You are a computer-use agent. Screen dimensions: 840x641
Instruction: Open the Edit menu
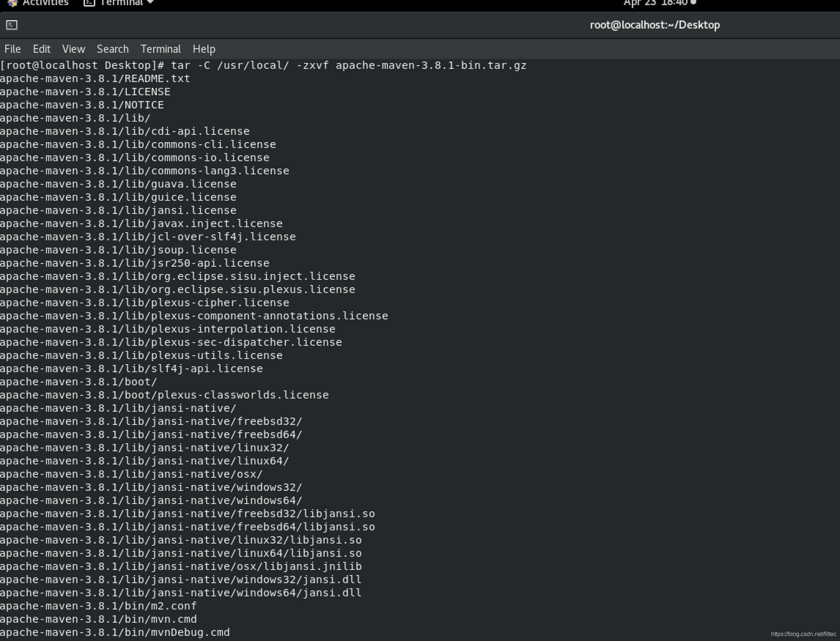[x=42, y=49]
